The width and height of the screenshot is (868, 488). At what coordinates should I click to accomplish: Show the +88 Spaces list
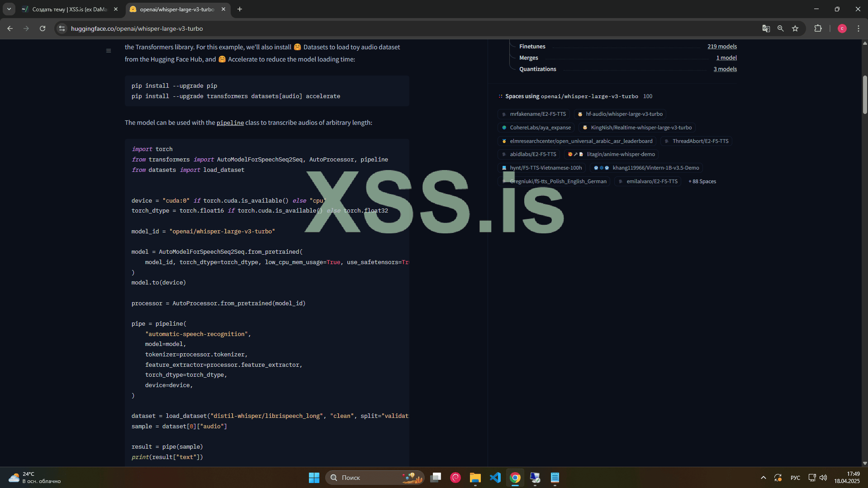702,181
